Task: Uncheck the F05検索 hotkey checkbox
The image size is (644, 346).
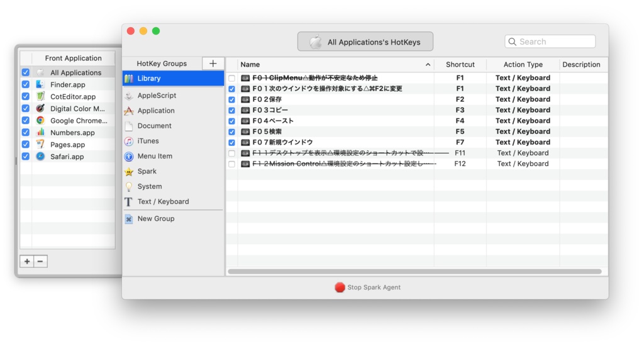Action: pos(232,131)
